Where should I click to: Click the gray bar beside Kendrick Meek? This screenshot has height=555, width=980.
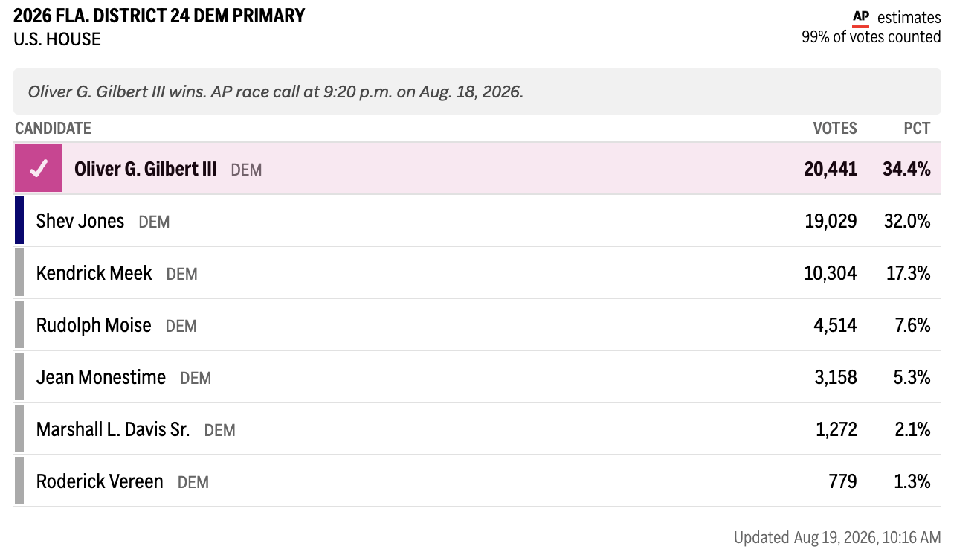(19, 273)
